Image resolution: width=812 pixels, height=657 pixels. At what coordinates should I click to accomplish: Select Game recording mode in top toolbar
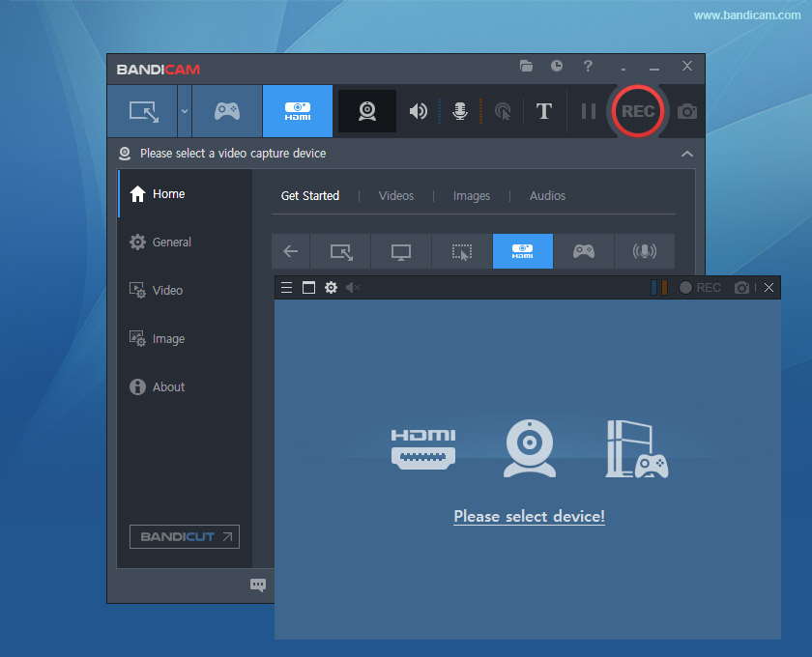pos(227,111)
